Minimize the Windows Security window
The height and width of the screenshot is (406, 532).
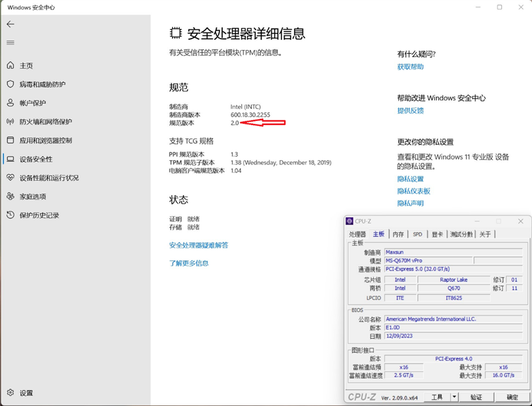(x=478, y=7)
